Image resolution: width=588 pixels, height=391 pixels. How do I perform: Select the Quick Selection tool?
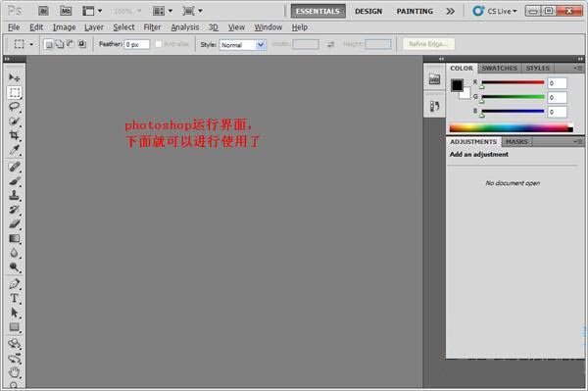(x=15, y=122)
